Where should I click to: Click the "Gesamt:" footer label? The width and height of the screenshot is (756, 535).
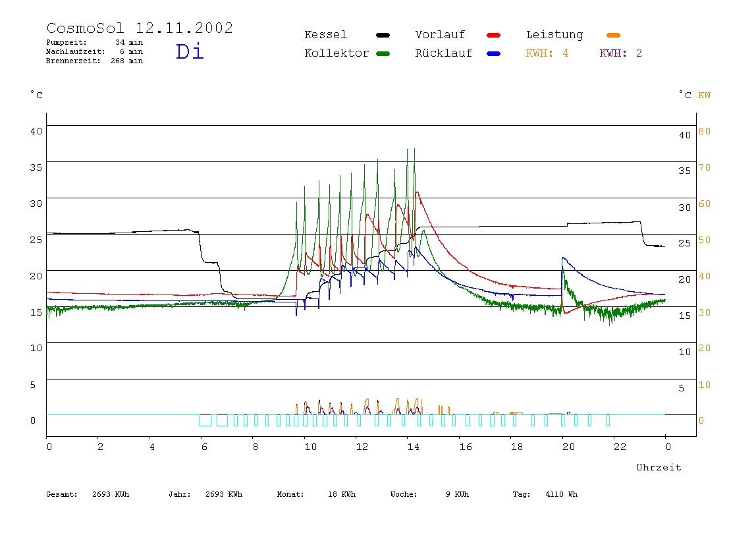(x=62, y=494)
